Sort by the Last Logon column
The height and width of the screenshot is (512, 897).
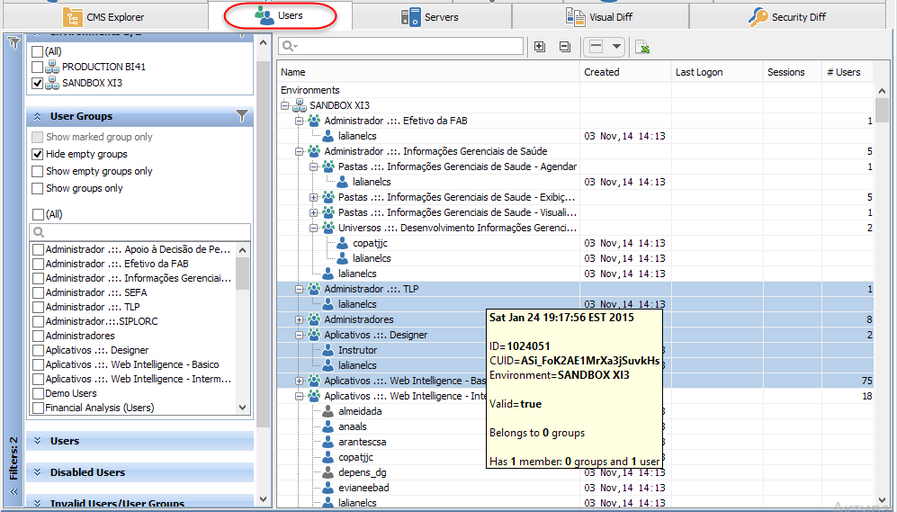[x=717, y=72]
